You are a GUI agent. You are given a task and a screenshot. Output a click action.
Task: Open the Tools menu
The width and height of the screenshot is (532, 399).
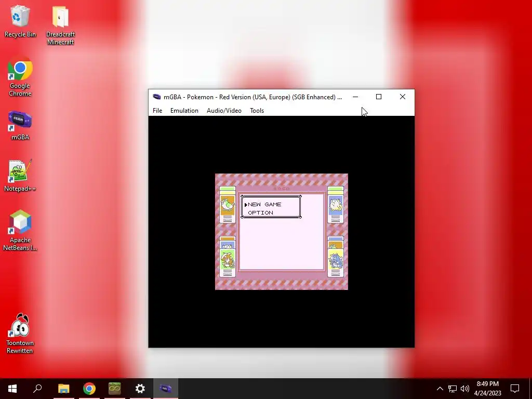257,111
